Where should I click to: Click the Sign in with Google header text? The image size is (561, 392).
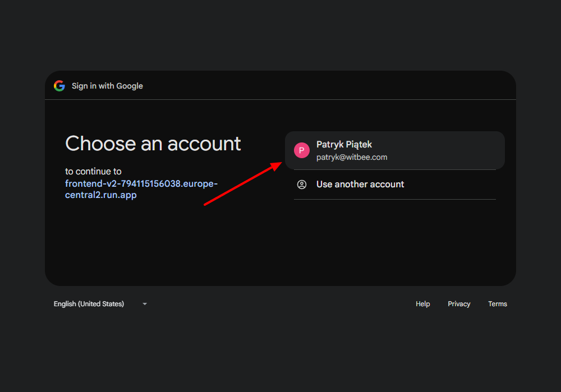click(107, 86)
